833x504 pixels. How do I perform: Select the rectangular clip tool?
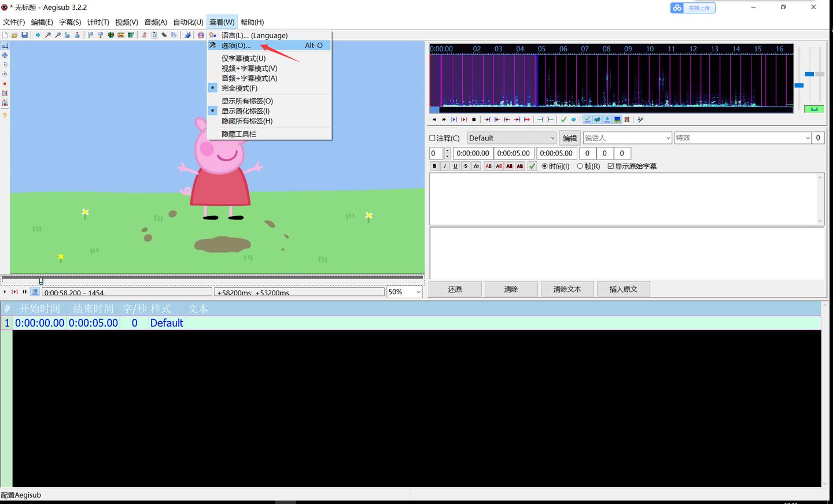click(x=5, y=94)
